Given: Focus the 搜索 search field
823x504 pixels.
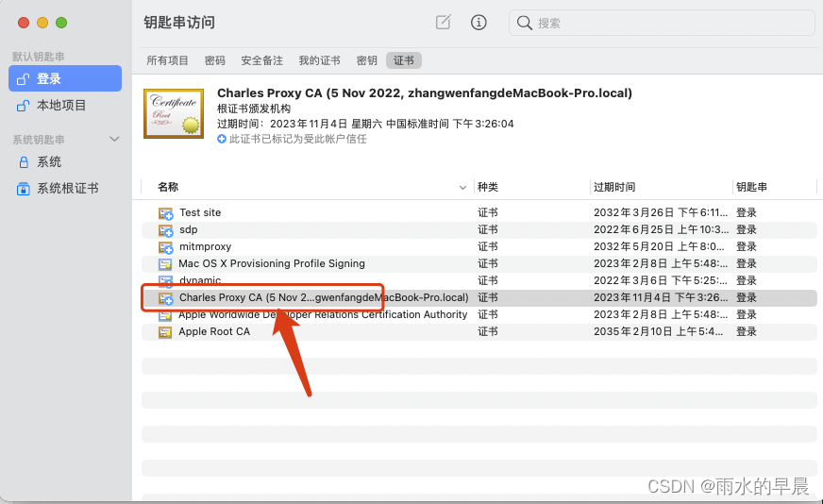Looking at the screenshot, I should tap(662, 23).
